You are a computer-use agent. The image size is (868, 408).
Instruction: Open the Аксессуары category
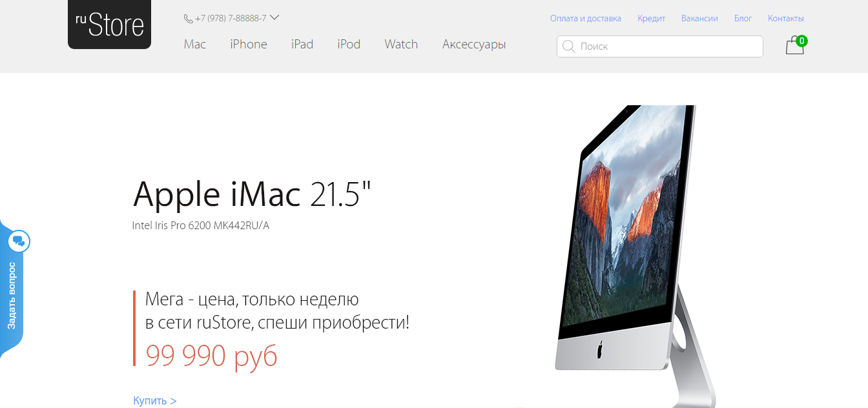(x=474, y=45)
